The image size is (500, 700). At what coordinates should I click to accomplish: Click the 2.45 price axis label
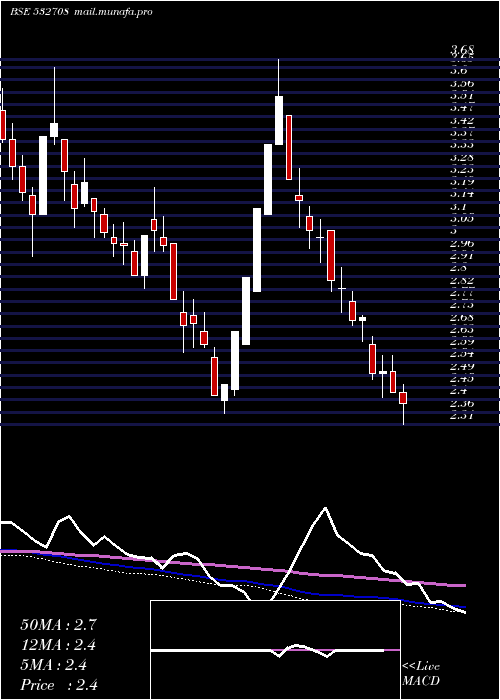click(x=462, y=379)
